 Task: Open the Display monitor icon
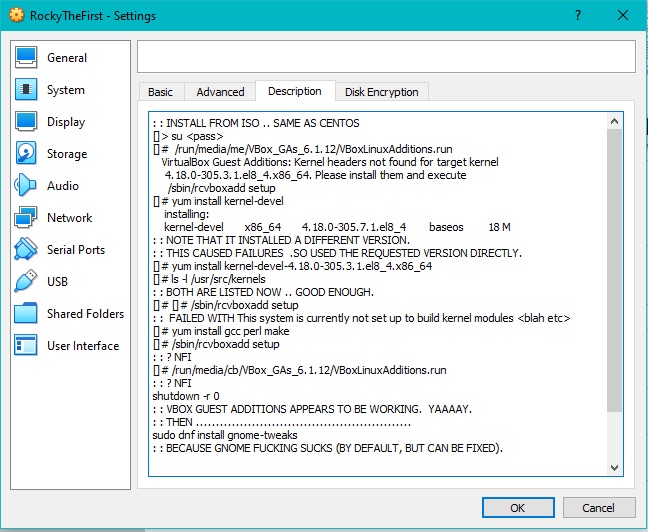[26, 122]
